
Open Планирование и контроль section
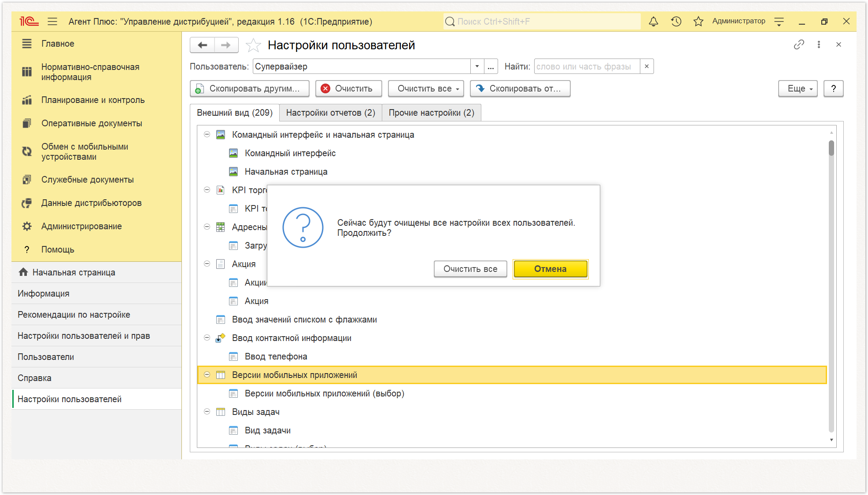[x=96, y=100]
